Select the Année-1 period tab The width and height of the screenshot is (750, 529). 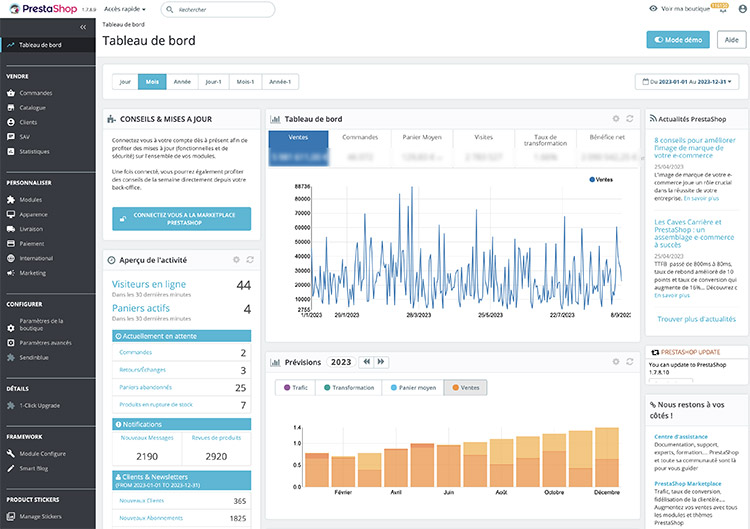[x=280, y=82]
